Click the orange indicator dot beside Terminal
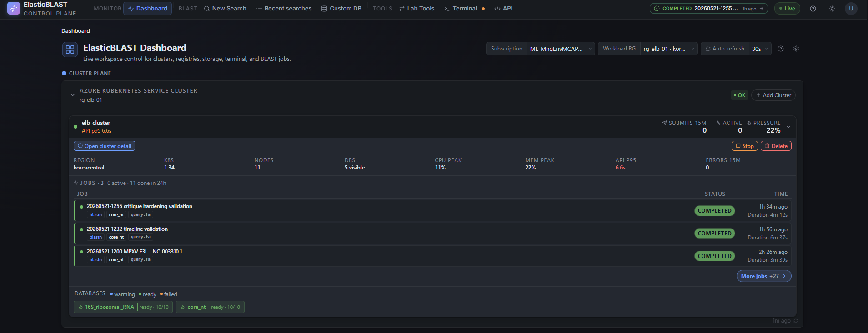This screenshot has height=333, width=868. [483, 9]
